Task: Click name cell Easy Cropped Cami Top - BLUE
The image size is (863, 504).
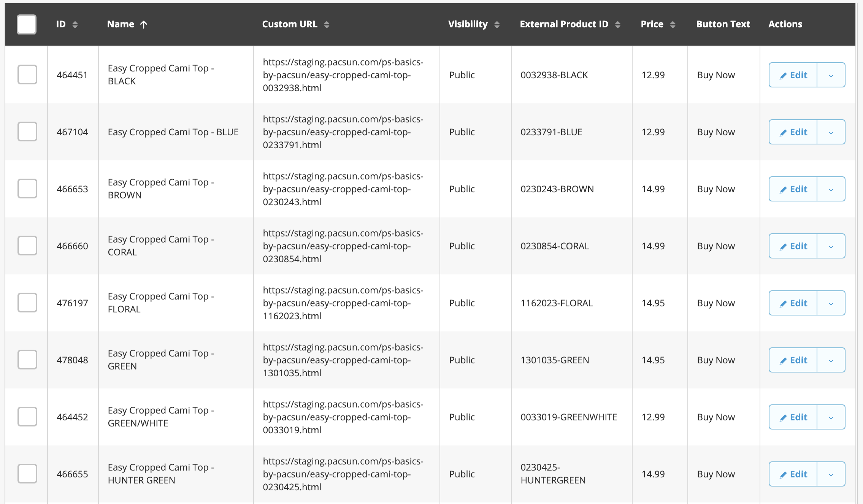Action: pos(173,132)
